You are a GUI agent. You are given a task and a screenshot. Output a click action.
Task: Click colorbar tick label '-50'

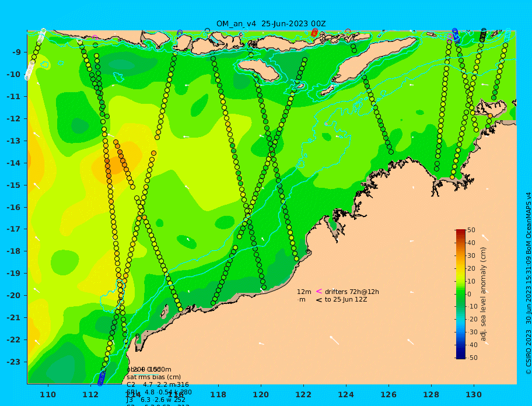point(473,358)
